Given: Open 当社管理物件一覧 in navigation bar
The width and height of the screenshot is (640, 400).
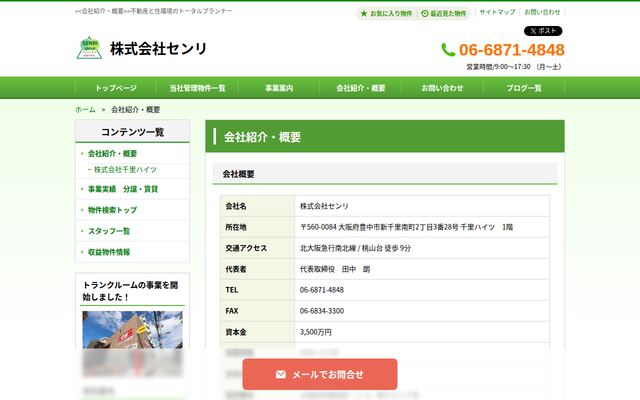Looking at the screenshot, I should tap(198, 88).
